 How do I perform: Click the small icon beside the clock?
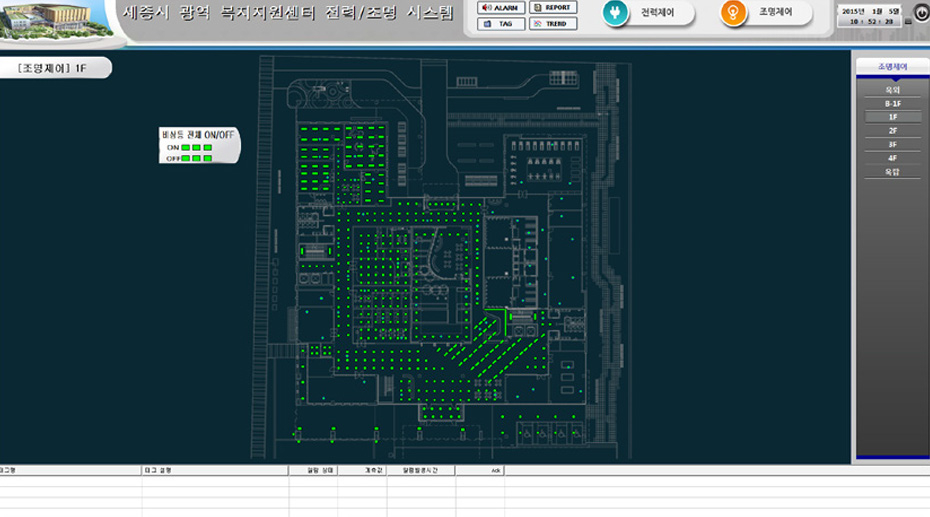(921, 14)
